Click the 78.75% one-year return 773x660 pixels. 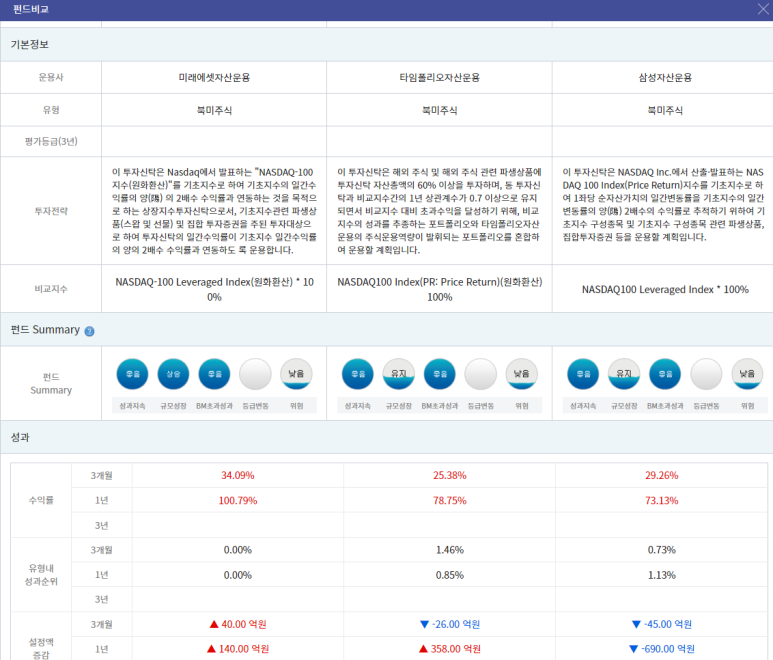(x=450, y=501)
